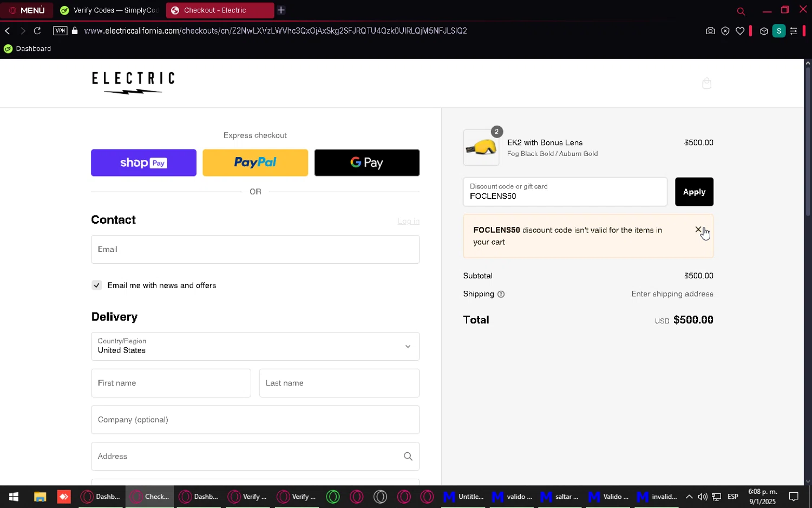Apply the discount code
The image size is (812, 508).
pos(694,192)
